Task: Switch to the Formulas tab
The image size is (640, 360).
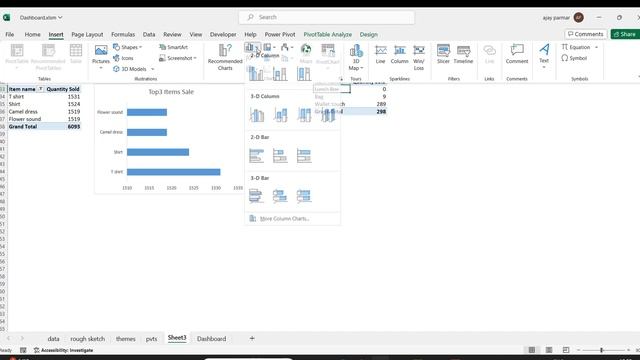Action: pos(123,35)
